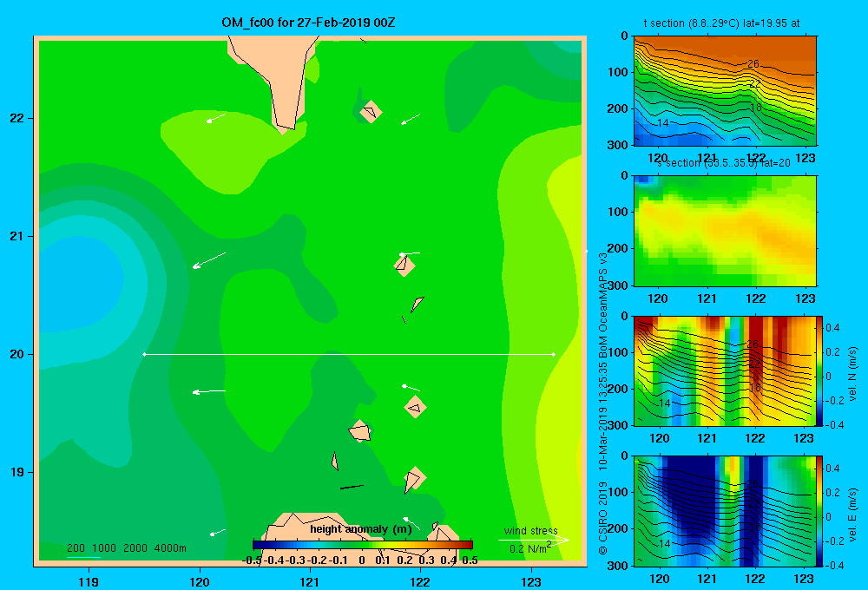Click the '0.5' tick on height anomaly scale
This screenshot has width=868, height=590.
point(470,560)
